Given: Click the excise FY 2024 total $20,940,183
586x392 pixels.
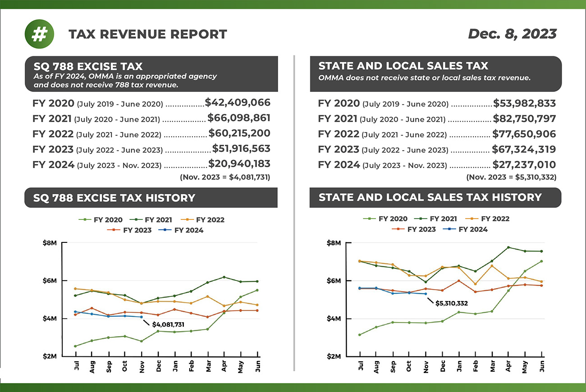Looking at the screenshot, I should pos(239,164).
